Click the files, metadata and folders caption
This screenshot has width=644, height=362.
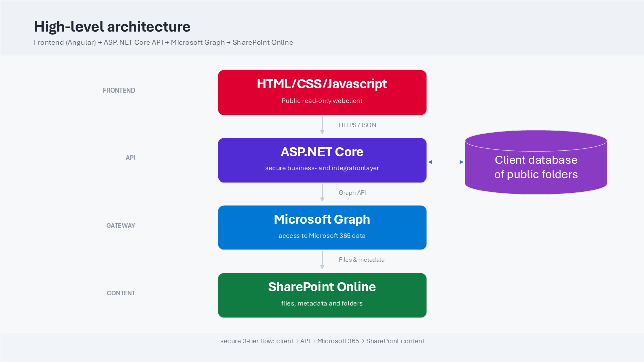click(322, 303)
